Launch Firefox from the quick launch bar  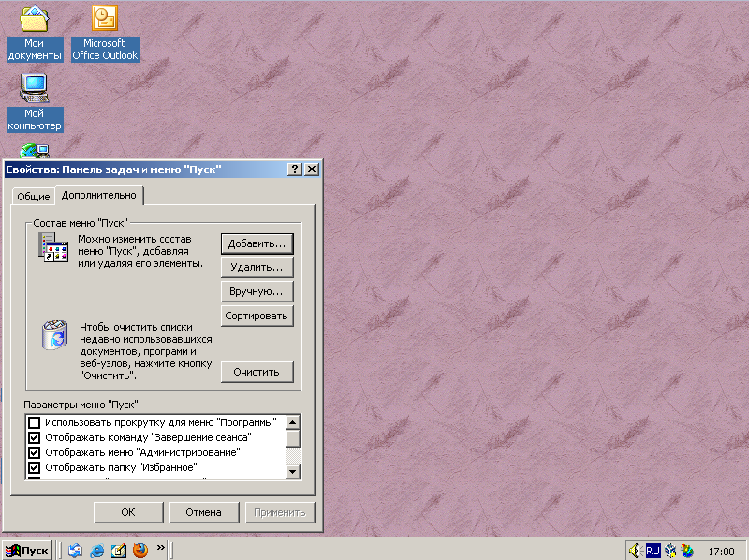coord(140,550)
